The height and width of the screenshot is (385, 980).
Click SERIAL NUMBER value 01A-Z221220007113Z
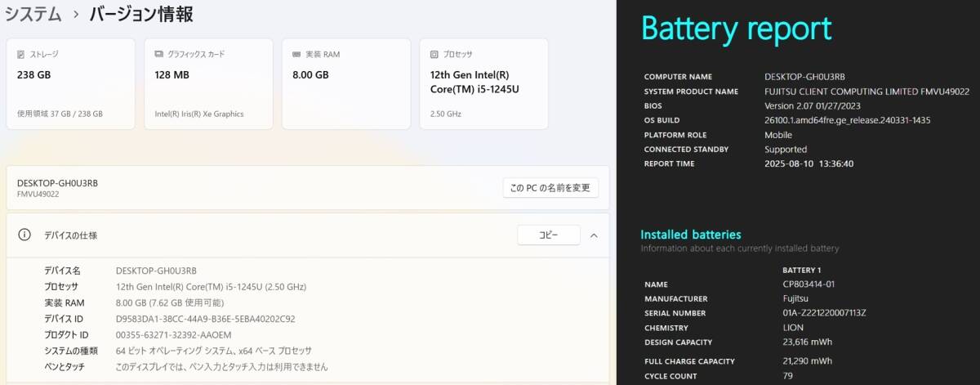tap(824, 313)
